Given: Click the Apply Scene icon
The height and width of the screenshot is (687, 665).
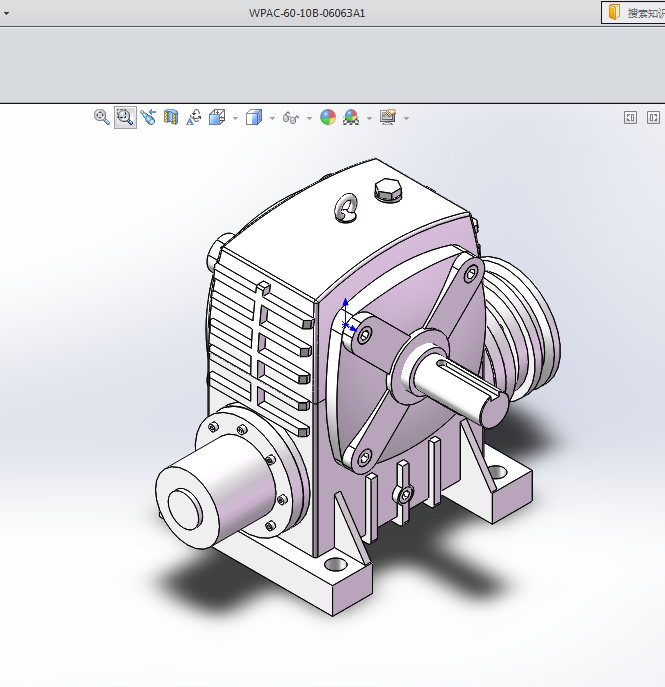Looking at the screenshot, I should (351, 117).
